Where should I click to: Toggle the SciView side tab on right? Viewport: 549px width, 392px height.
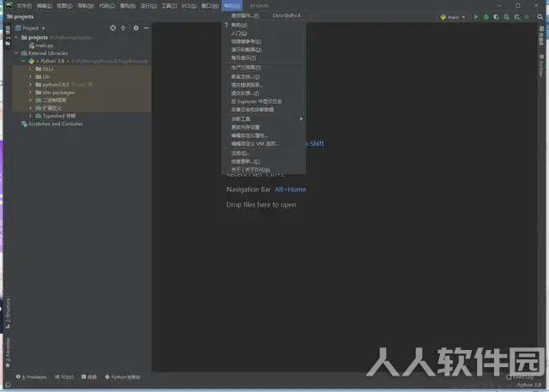click(541, 66)
